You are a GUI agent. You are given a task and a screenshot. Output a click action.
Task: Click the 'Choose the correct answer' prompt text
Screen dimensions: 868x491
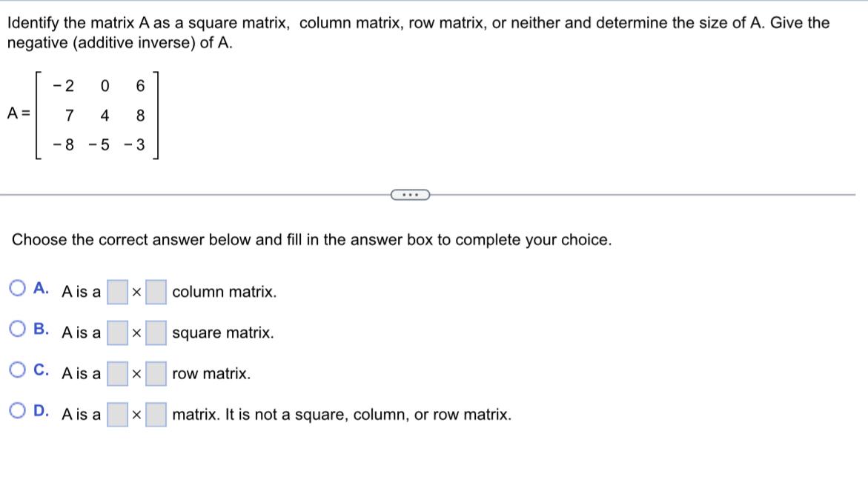[311, 239]
